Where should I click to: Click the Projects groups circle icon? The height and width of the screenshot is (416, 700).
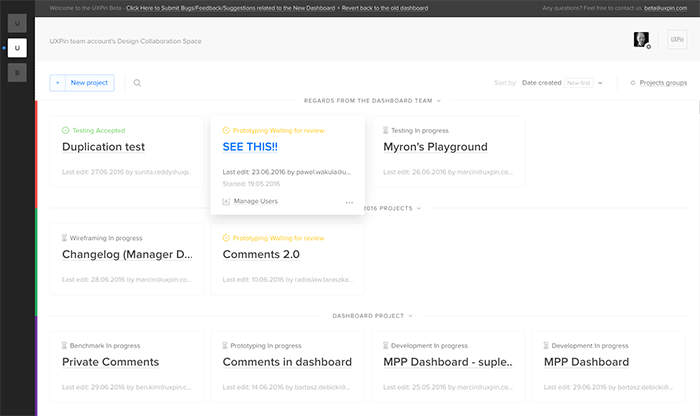pos(633,83)
